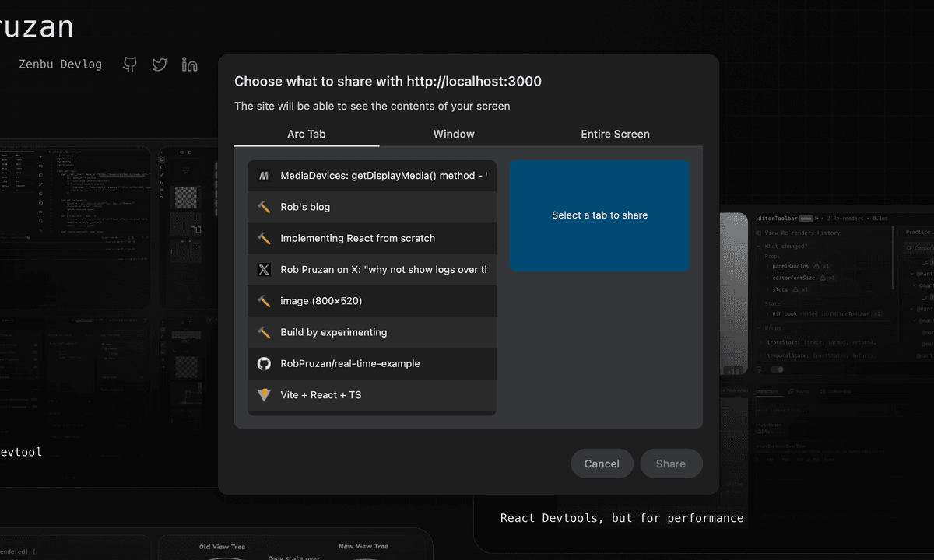Screen dimensions: 934x560
Task: Select the Build by experimenting tab
Action: (x=372, y=332)
